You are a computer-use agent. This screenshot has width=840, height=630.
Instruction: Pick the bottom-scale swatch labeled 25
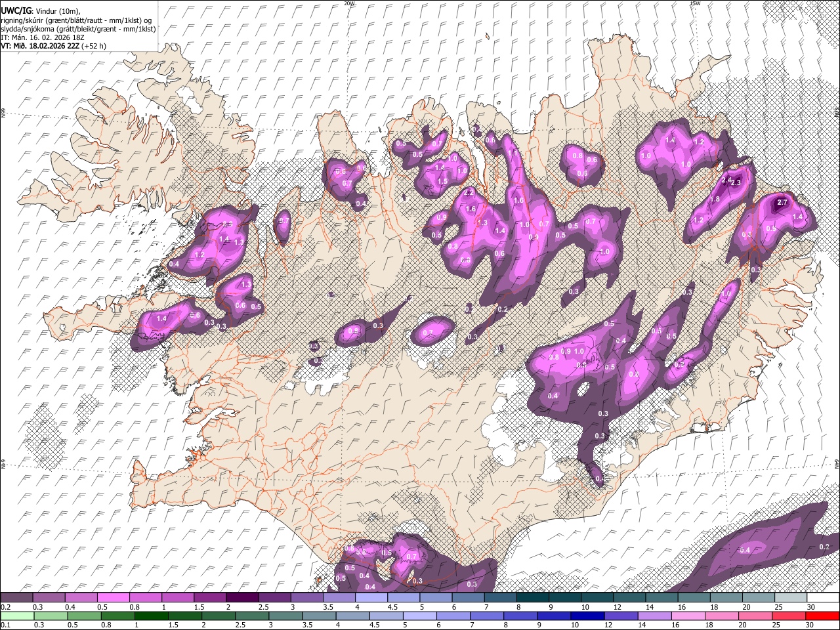pos(789,616)
